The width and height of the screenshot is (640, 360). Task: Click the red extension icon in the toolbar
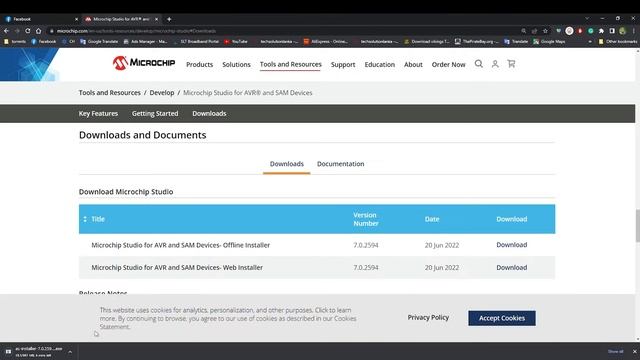click(x=580, y=31)
